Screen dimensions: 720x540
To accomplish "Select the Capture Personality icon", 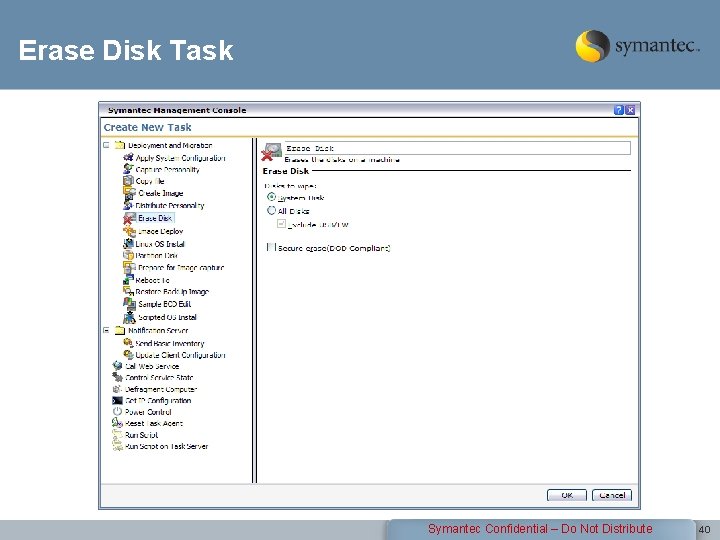I will (129, 169).
